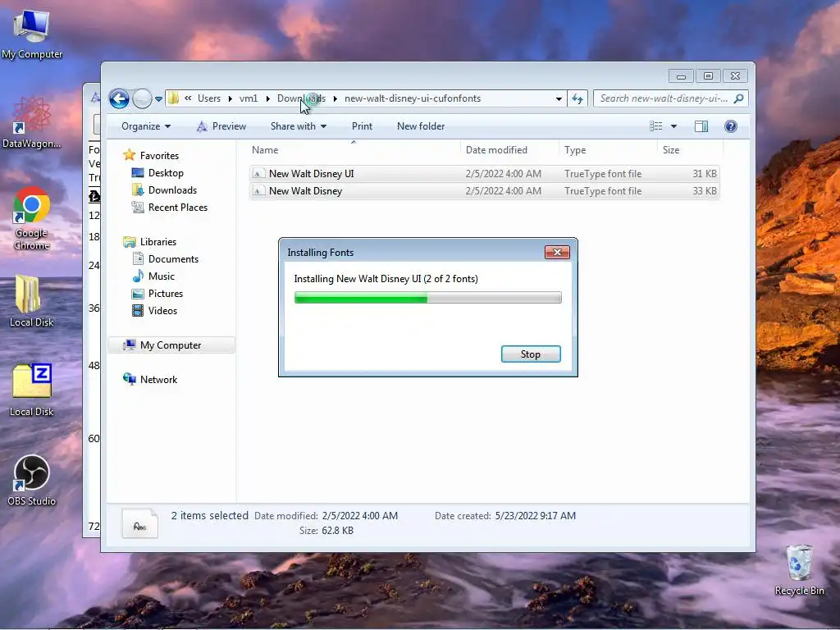
Task: Toggle the preview pane icon
Action: click(x=701, y=126)
